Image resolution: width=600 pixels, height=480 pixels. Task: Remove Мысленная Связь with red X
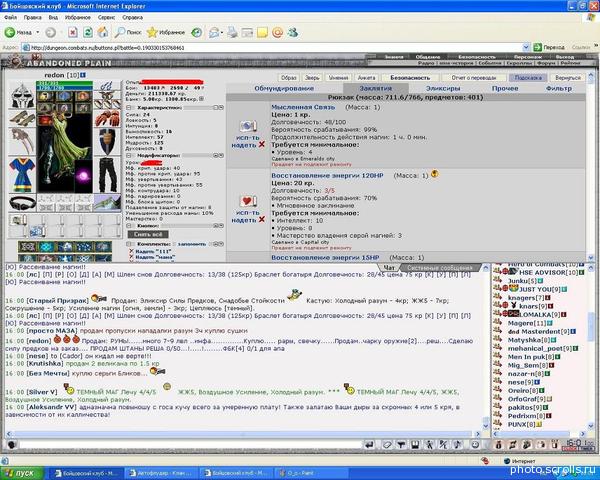click(x=262, y=145)
